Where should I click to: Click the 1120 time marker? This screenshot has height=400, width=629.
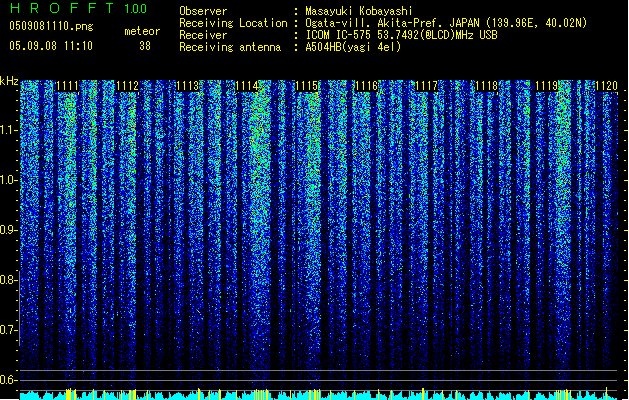[x=606, y=86]
